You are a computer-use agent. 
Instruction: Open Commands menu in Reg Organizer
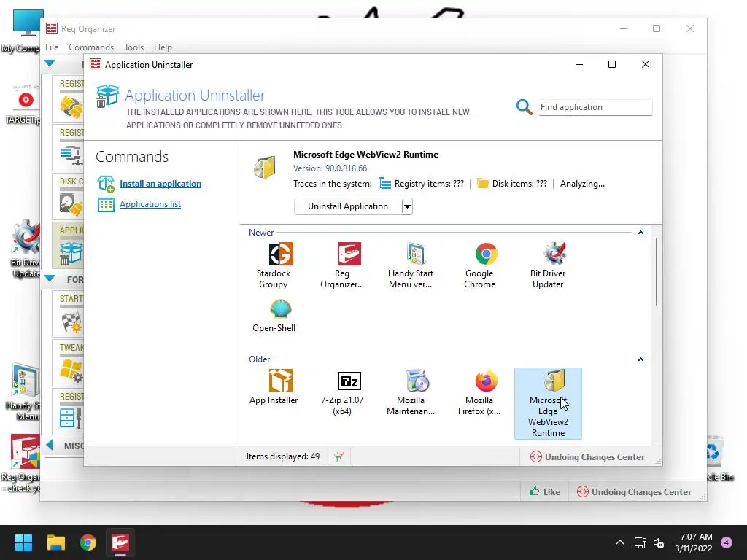pyautogui.click(x=91, y=47)
